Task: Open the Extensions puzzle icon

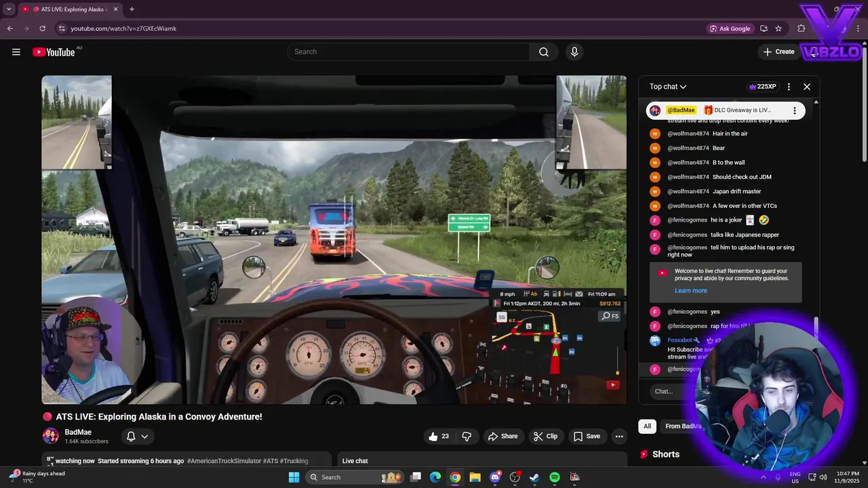Action: 802,28
